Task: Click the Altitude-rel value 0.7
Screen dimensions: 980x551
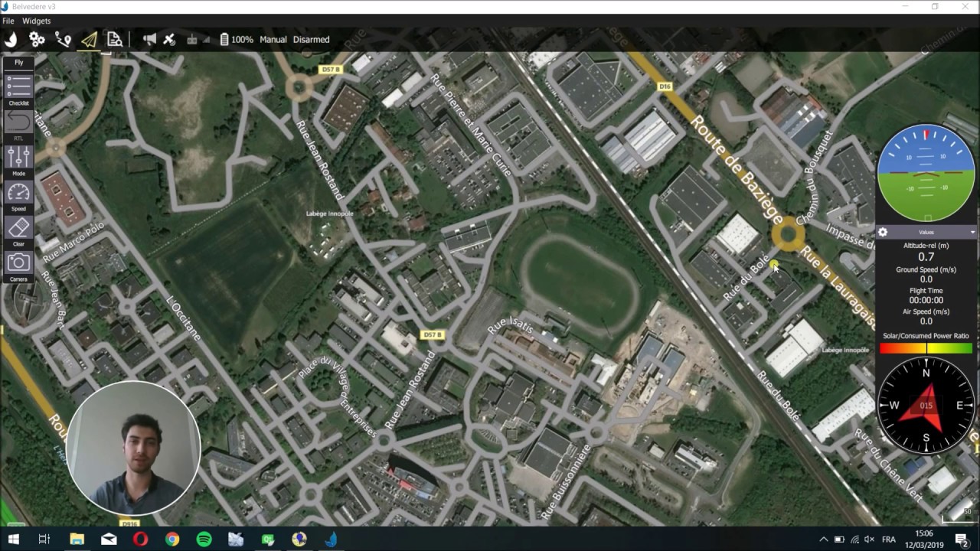Action: (926, 257)
